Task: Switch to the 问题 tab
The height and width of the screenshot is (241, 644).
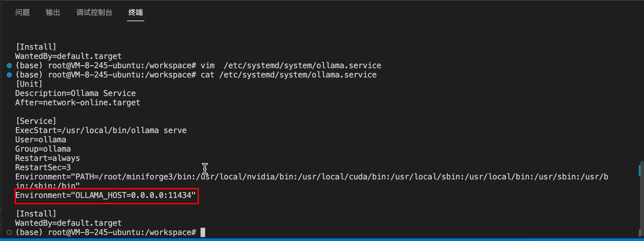Action: click(23, 13)
